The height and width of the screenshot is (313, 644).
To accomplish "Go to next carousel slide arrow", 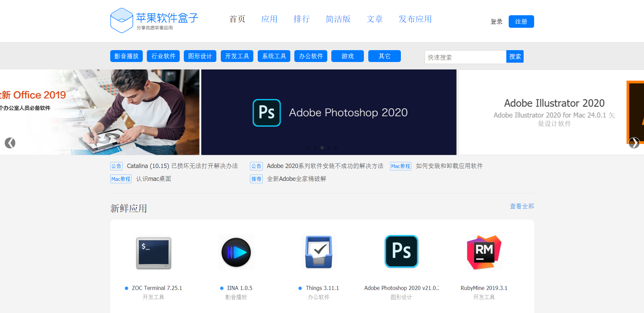I will [634, 143].
